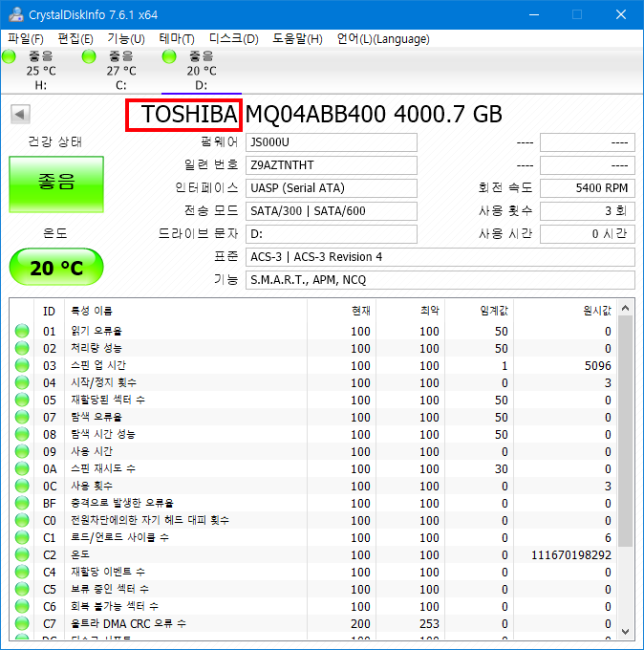Screen dimensions: 644x650
Task: Click the firmware field JS000U
Action: pyautogui.click(x=332, y=142)
